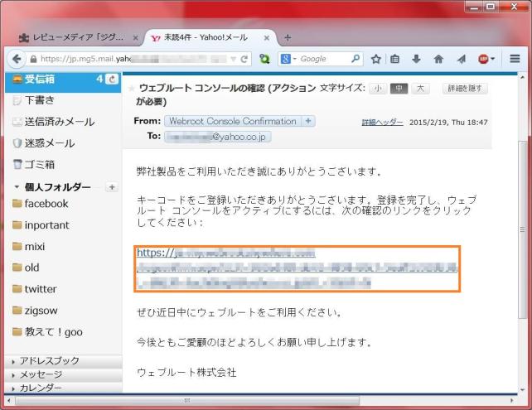
Task: Open the green search extension icon
Action: tap(264, 59)
